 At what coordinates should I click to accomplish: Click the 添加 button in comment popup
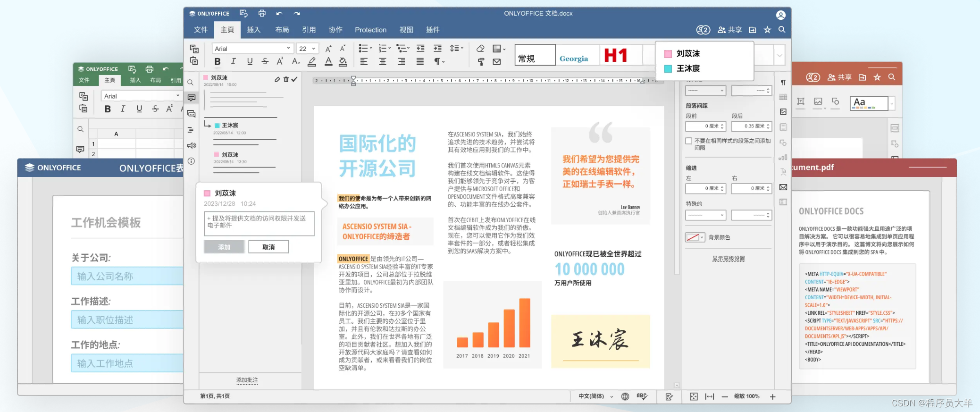coord(224,247)
